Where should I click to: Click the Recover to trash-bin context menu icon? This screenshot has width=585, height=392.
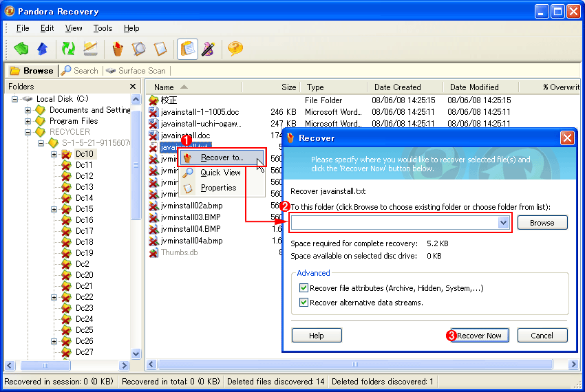[x=188, y=157]
